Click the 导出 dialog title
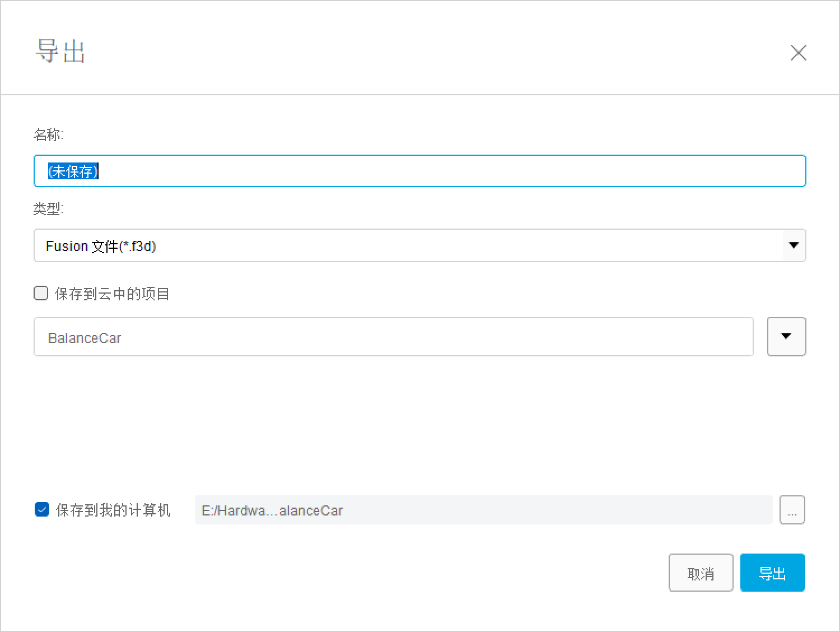 (60, 52)
